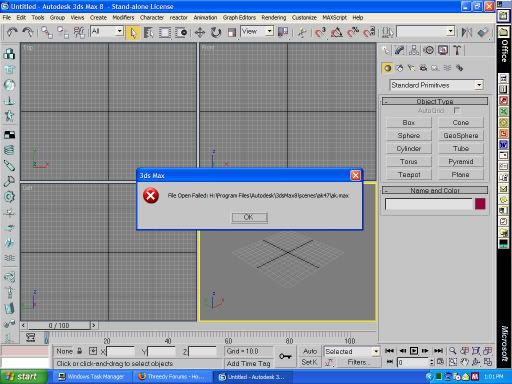Viewport: 512px width, 384px height.
Task: Select the Select and Uniform Scale tool
Action: tap(232, 33)
